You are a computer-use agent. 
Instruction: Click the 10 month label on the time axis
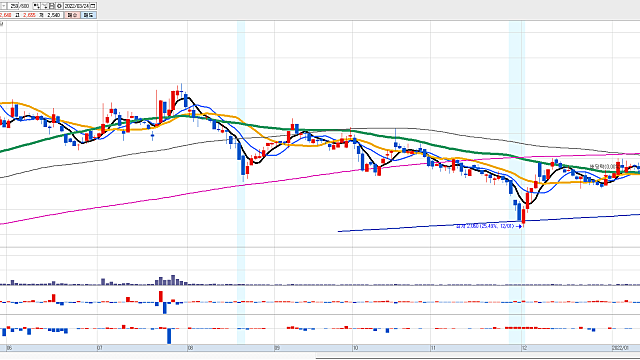356,348
